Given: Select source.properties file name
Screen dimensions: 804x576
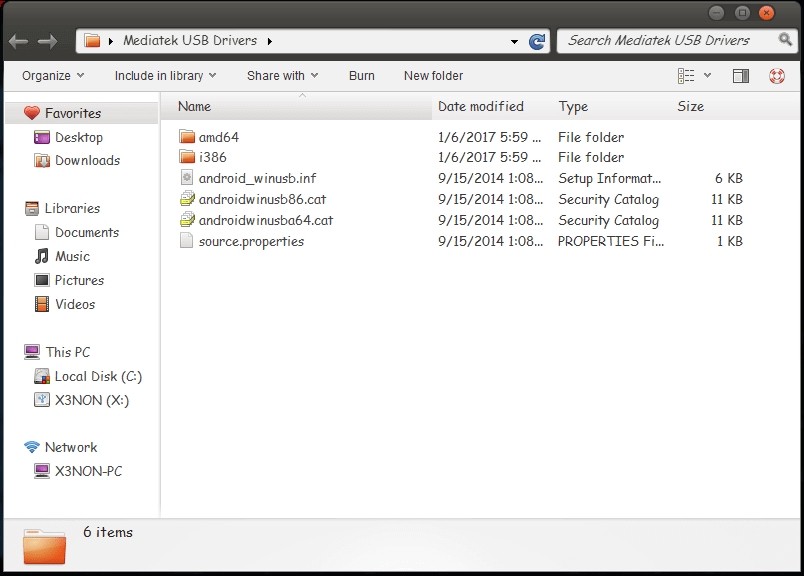Looking at the screenshot, I should coord(252,241).
